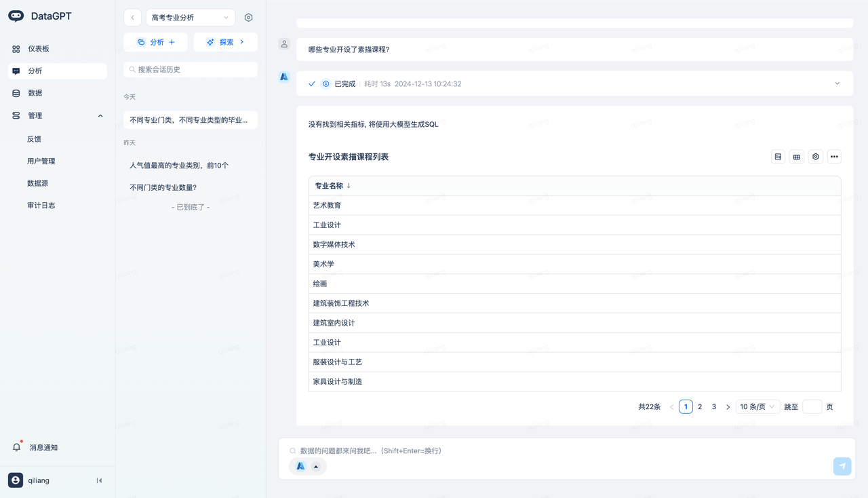
Task: Click the chart view icon above table
Action: [778, 157]
